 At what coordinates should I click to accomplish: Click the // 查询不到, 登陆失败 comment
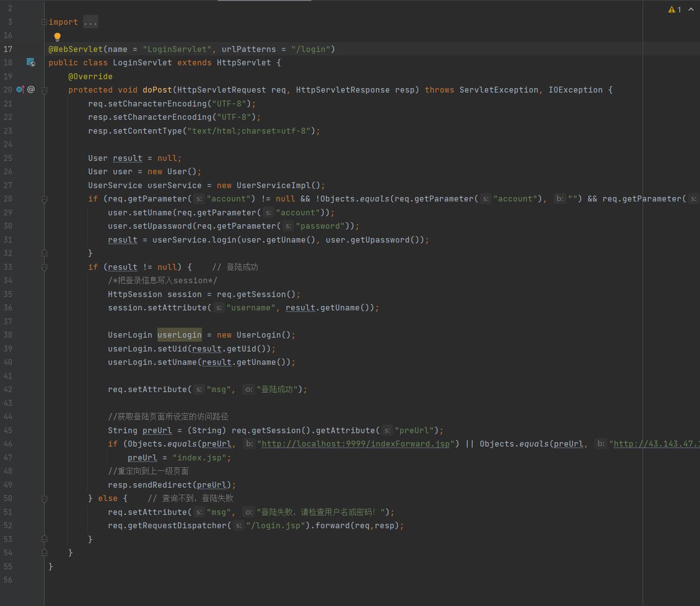(191, 499)
